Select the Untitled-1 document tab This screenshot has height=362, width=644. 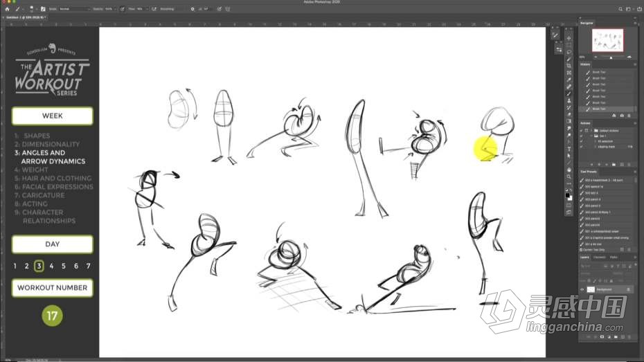tap(26, 17)
